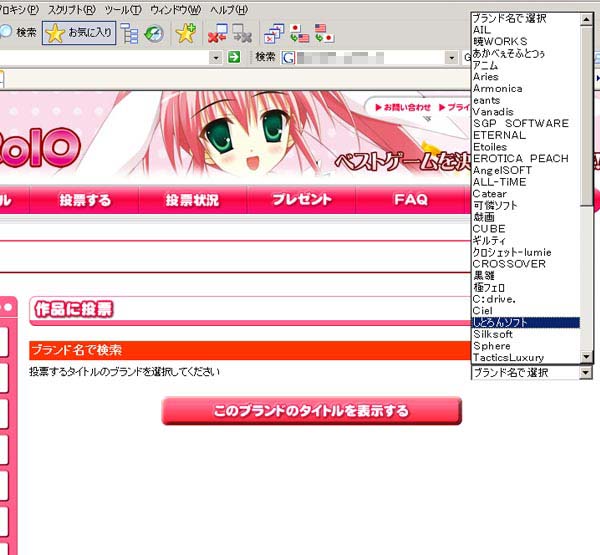Click the close-left tabs icon
This screenshot has height=555, width=600.
click(x=218, y=33)
